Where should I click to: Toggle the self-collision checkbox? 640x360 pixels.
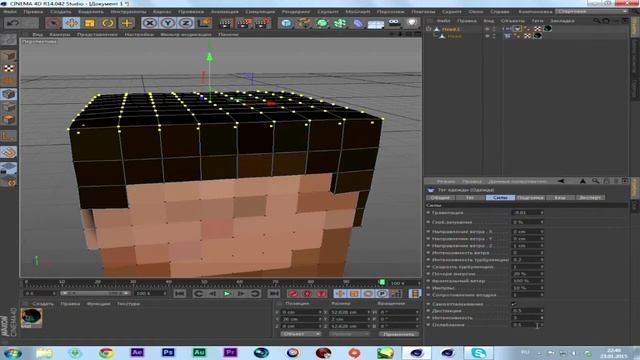click(514, 304)
